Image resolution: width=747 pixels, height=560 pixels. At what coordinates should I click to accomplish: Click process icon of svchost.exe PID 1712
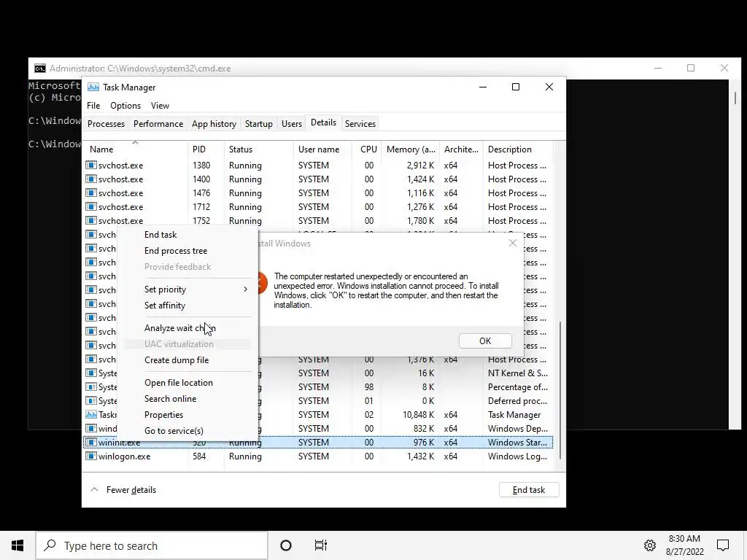click(x=91, y=206)
